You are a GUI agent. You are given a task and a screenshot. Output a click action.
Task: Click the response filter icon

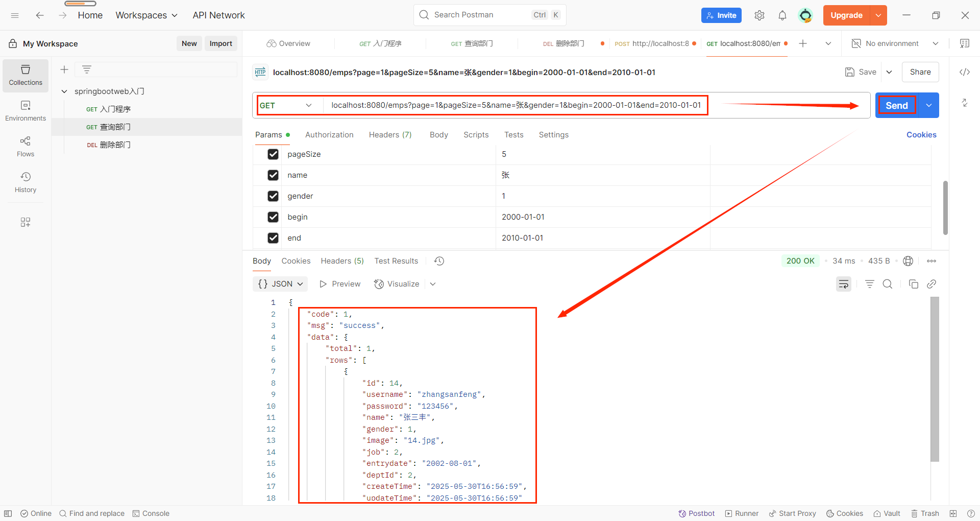pos(870,284)
